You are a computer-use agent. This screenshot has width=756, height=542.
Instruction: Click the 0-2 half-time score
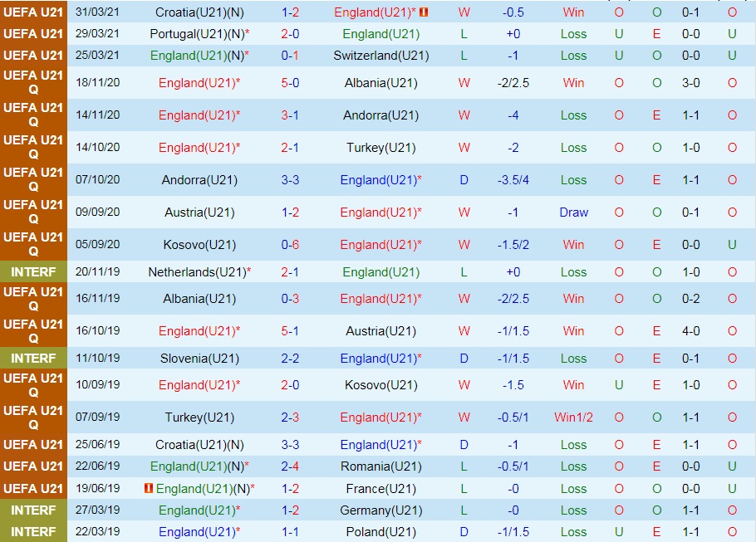691,299
